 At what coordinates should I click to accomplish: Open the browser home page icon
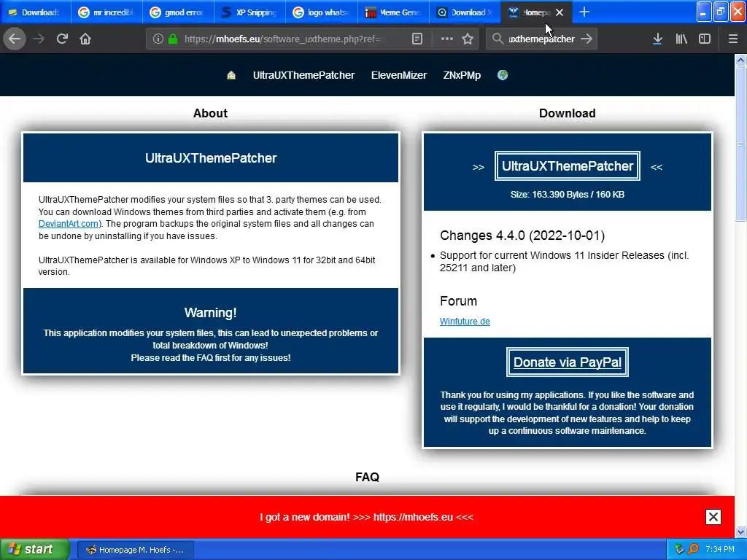pyautogui.click(x=85, y=39)
